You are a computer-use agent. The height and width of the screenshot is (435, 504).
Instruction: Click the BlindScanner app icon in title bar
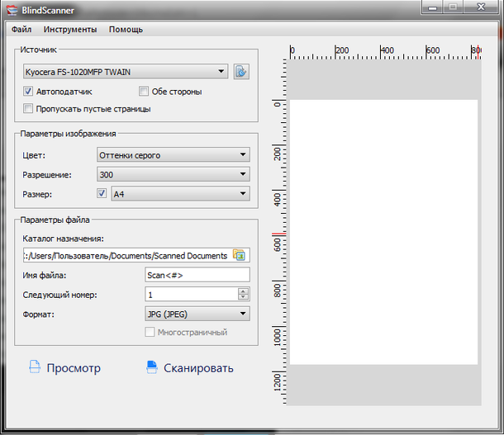[10, 7]
